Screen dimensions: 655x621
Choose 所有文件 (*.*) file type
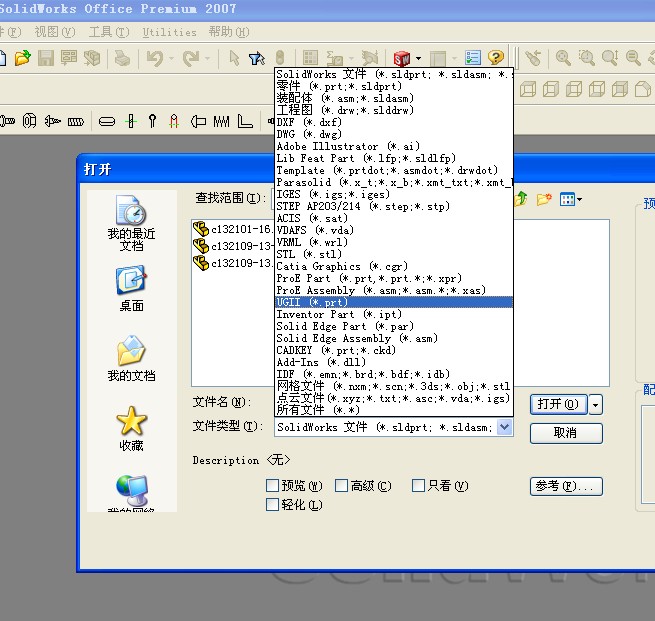[394, 410]
